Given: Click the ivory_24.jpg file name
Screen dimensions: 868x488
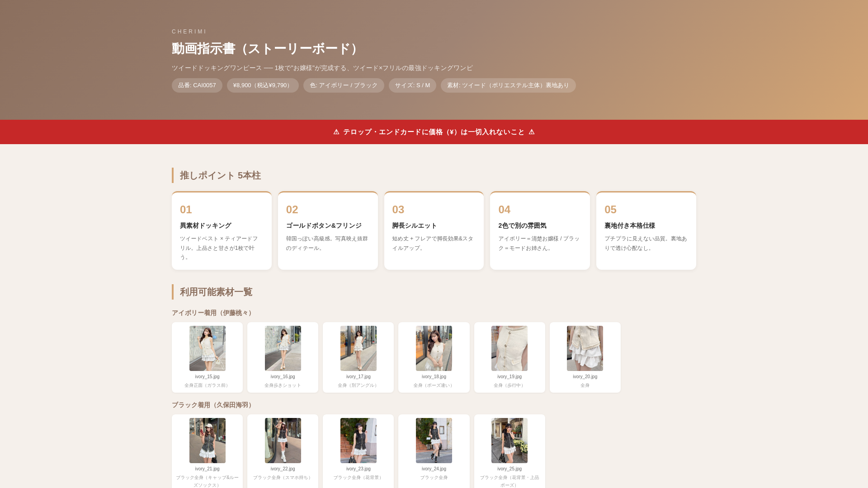Looking at the screenshot, I should (434, 469).
